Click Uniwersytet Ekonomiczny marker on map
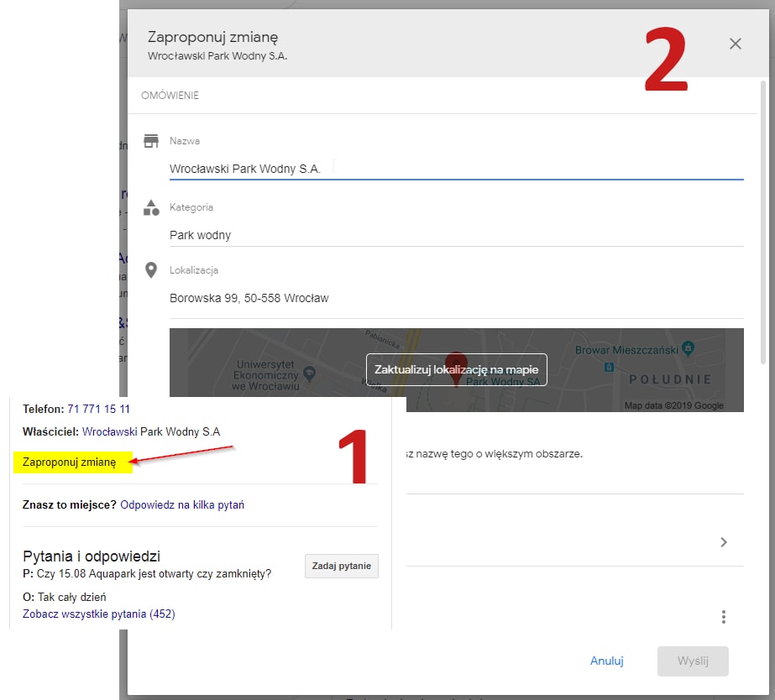This screenshot has height=700, width=775. (x=309, y=373)
